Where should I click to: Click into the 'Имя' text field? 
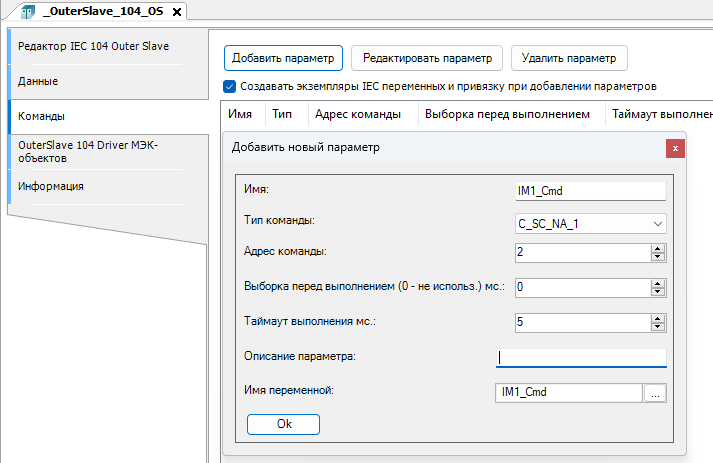(589, 190)
